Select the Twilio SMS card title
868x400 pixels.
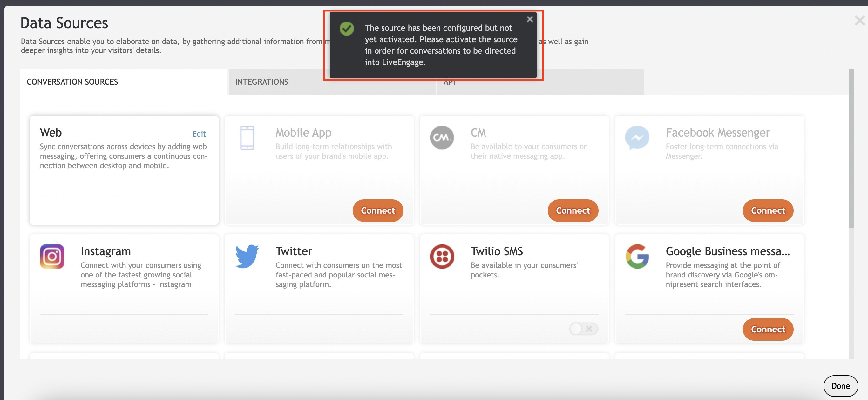[x=497, y=251]
